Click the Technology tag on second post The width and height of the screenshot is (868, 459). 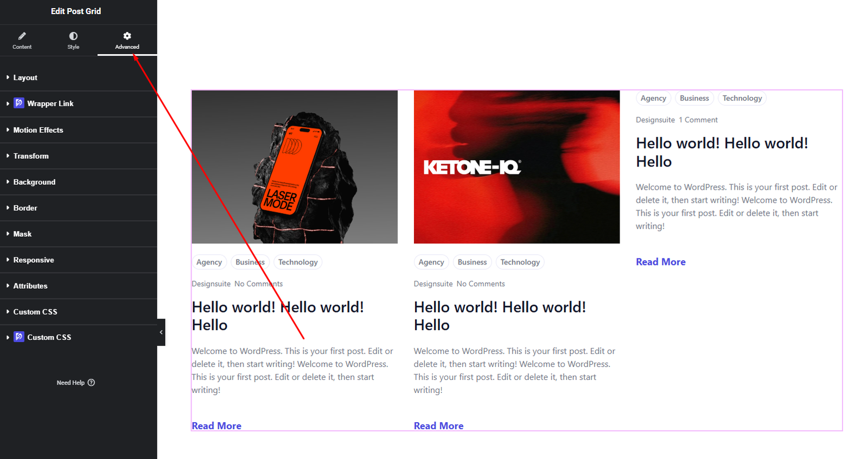(x=520, y=262)
